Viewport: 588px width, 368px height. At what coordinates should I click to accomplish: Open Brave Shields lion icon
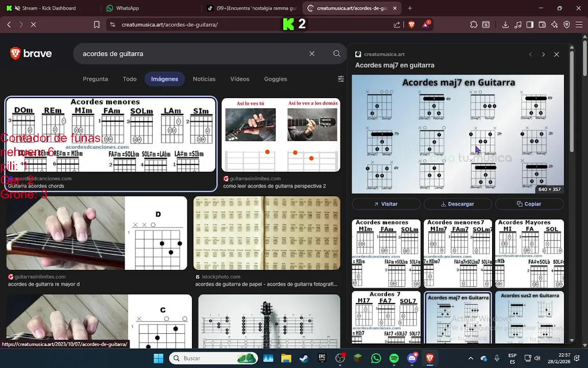pos(411,25)
